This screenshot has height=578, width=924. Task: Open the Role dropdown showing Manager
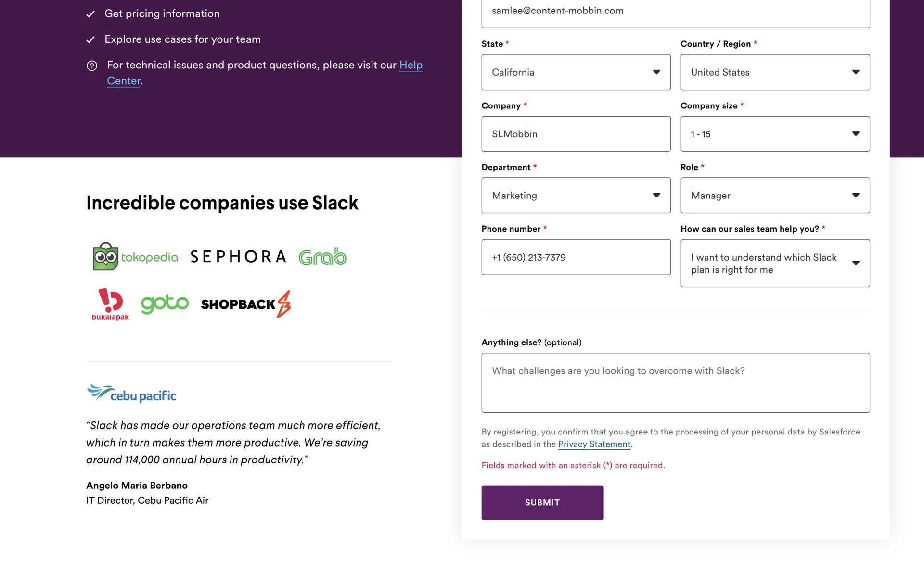(775, 196)
